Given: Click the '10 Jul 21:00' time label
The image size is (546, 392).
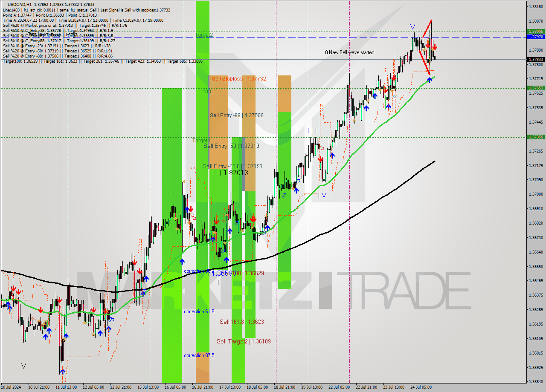Looking at the screenshot, I should point(39,388).
